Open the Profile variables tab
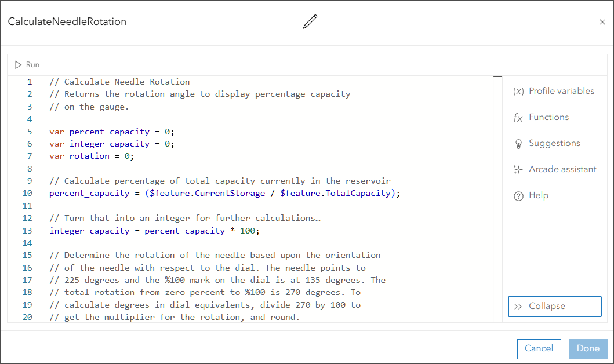614x364 pixels. pos(561,91)
